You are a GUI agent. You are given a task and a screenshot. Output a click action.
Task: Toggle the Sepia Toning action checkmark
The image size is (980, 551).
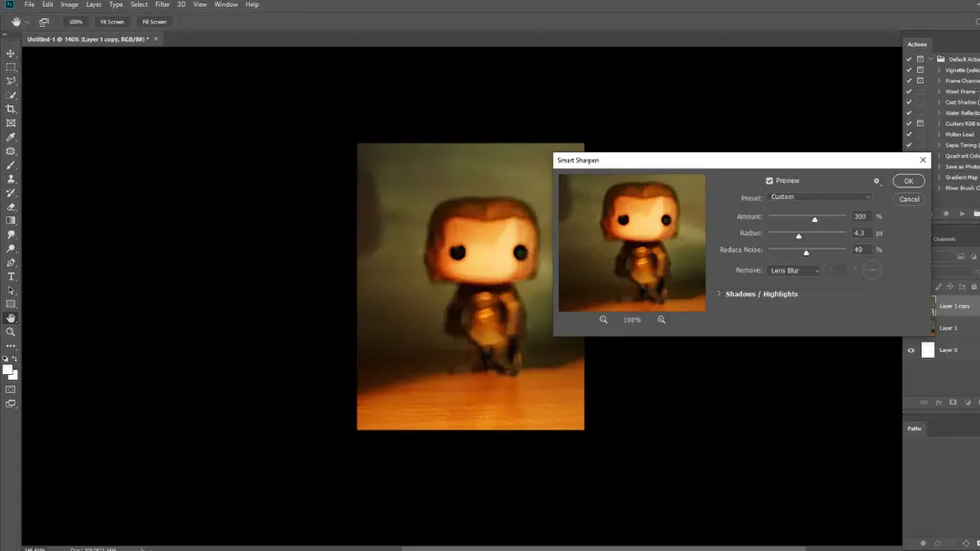click(909, 145)
